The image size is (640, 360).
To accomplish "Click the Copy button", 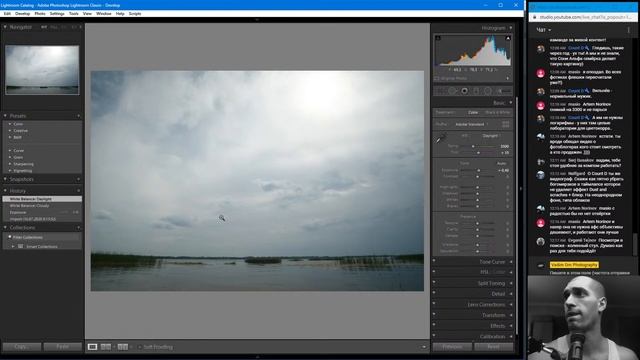I will 22,347.
